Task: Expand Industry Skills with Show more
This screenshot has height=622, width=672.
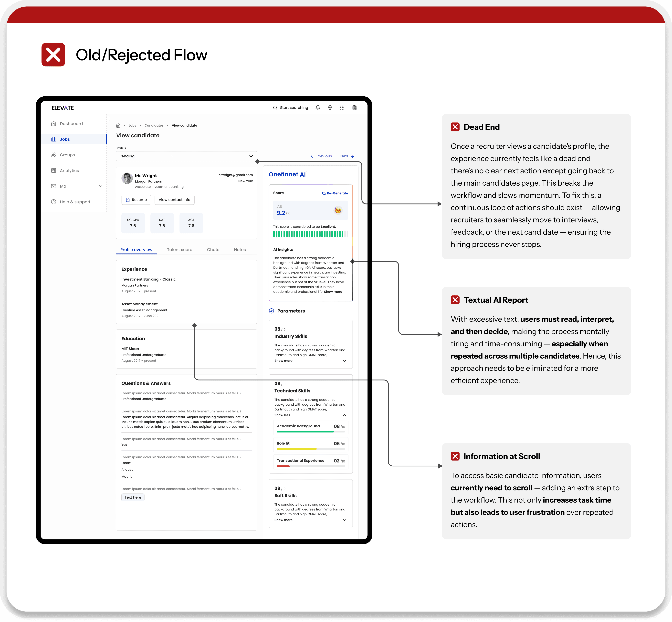Action: point(284,361)
